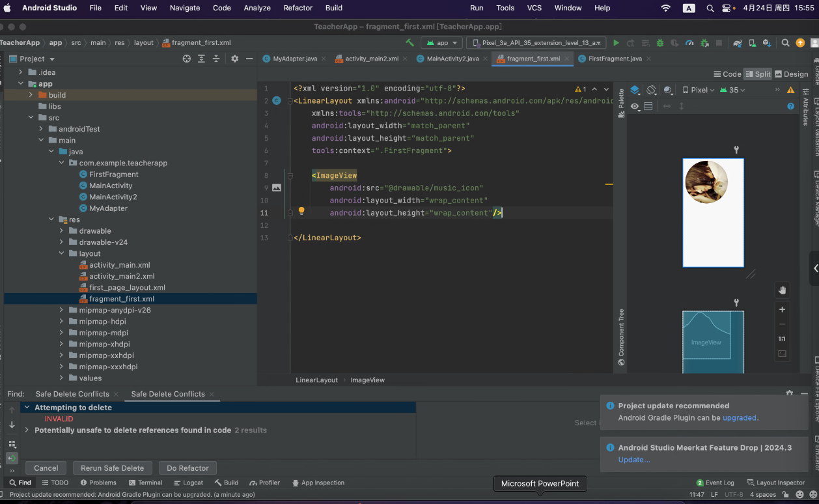Open the Logcat tool window tab
This screenshot has height=504, width=819.
pos(189,483)
